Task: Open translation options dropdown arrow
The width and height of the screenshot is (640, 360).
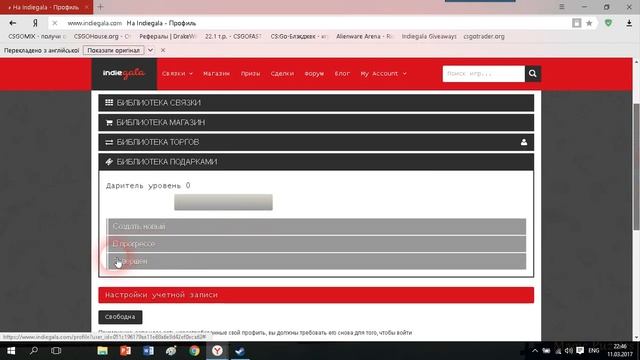Action: click(x=150, y=50)
